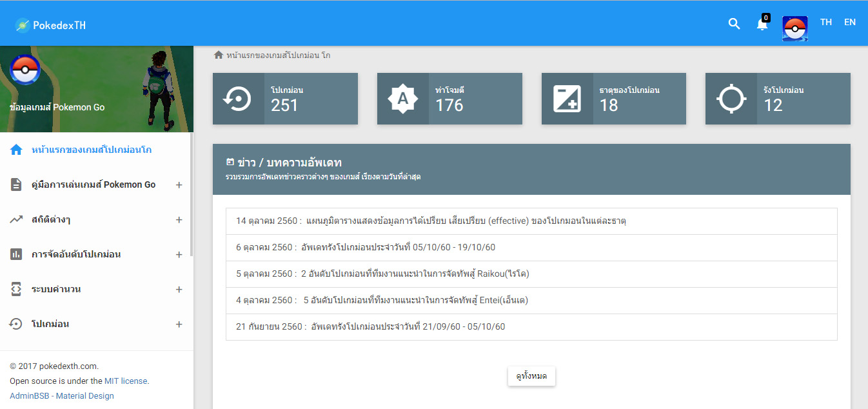Open the 4 ตุลาคม 2560 Entei news
Image resolution: width=868 pixels, height=409 pixels.
point(531,301)
